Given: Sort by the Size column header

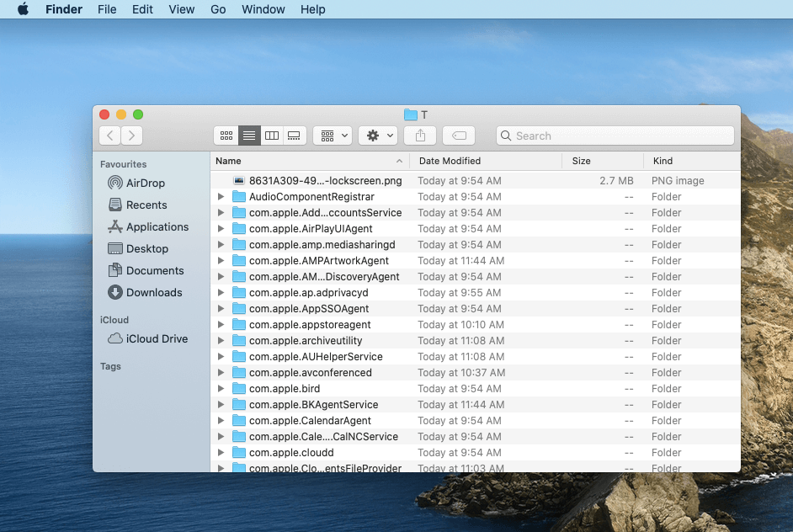Looking at the screenshot, I should [603, 161].
